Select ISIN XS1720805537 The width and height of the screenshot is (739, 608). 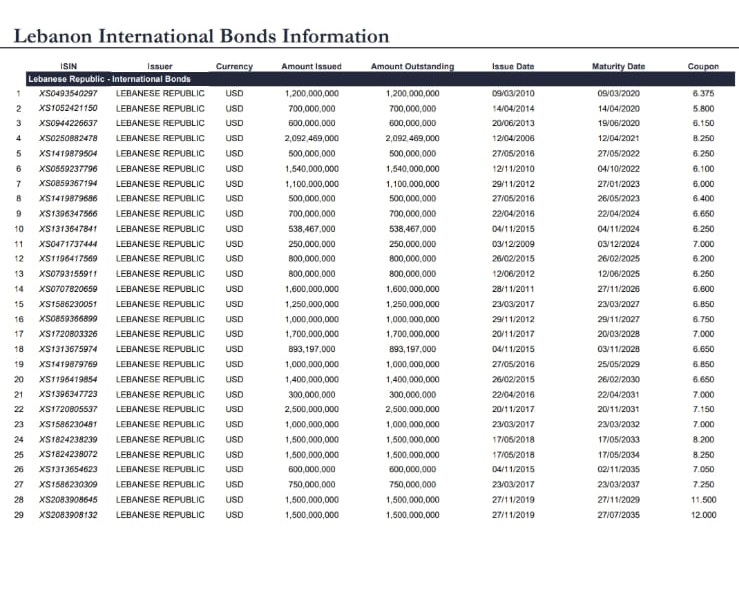pos(68,409)
